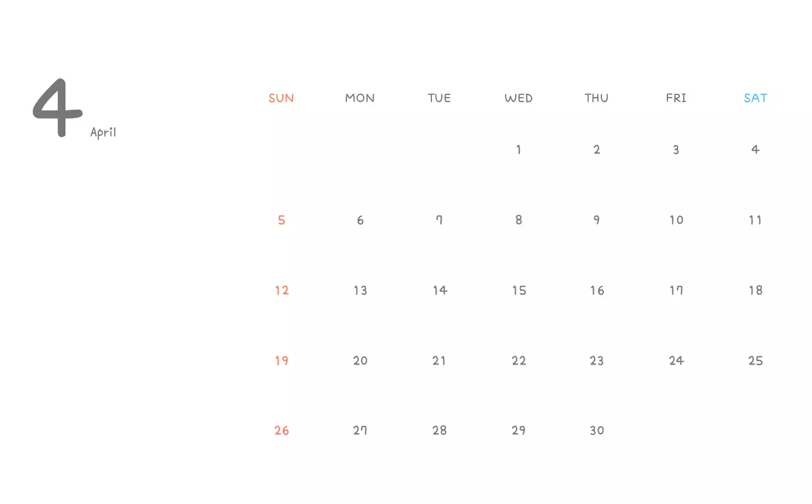Select April 18 in Saturday column

(x=755, y=290)
